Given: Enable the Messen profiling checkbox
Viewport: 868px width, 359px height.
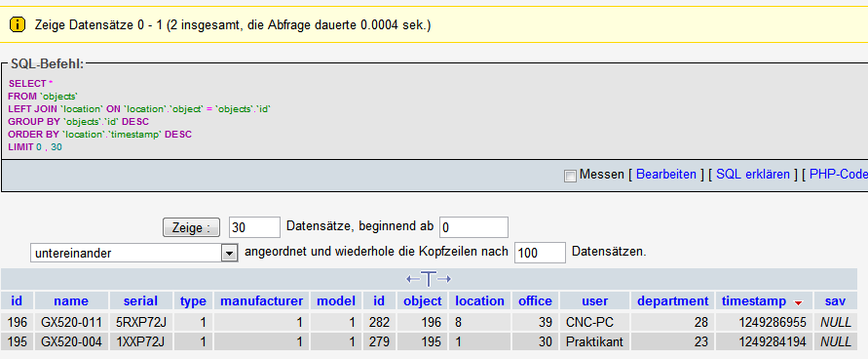Looking at the screenshot, I should (x=570, y=176).
